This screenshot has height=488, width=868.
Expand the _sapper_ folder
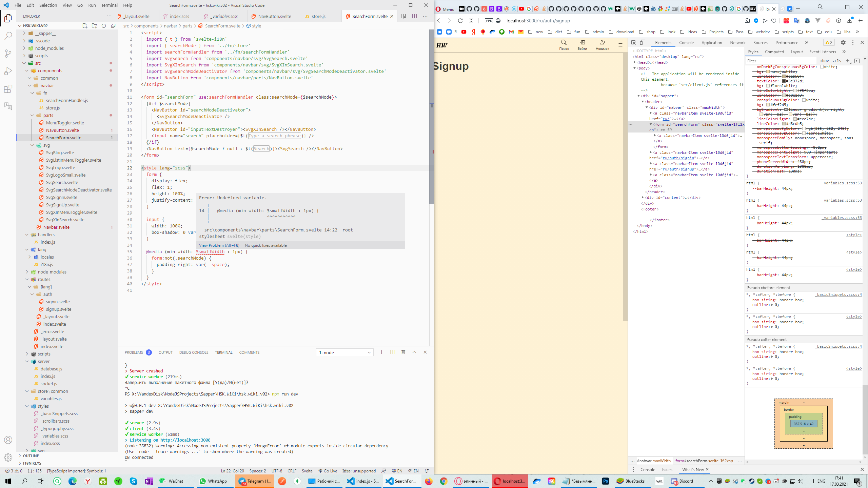point(24,33)
